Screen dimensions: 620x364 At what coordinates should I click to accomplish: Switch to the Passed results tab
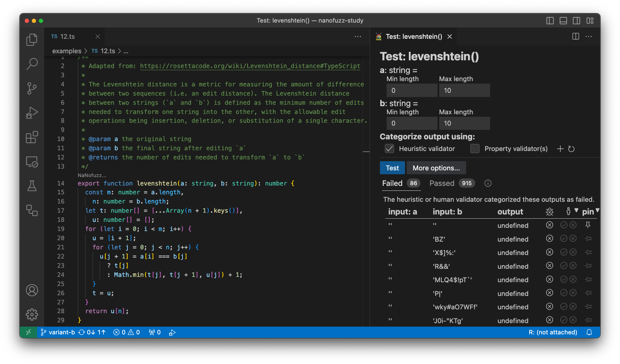tap(442, 183)
